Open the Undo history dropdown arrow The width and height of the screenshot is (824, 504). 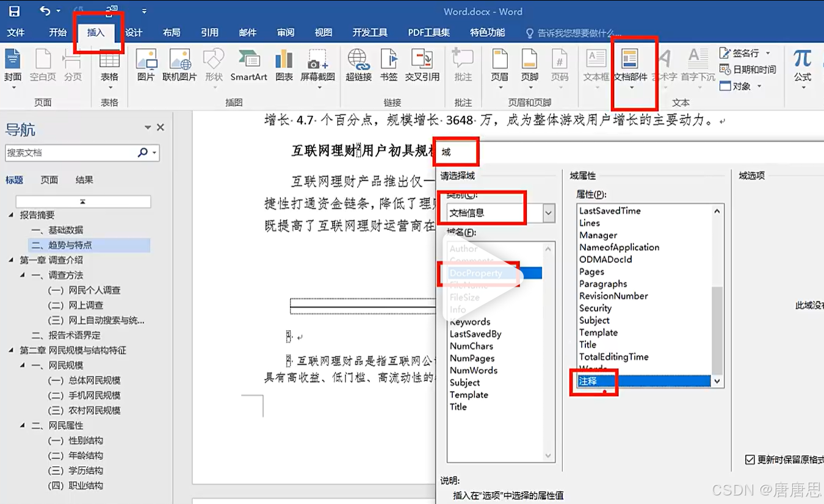coord(59,11)
